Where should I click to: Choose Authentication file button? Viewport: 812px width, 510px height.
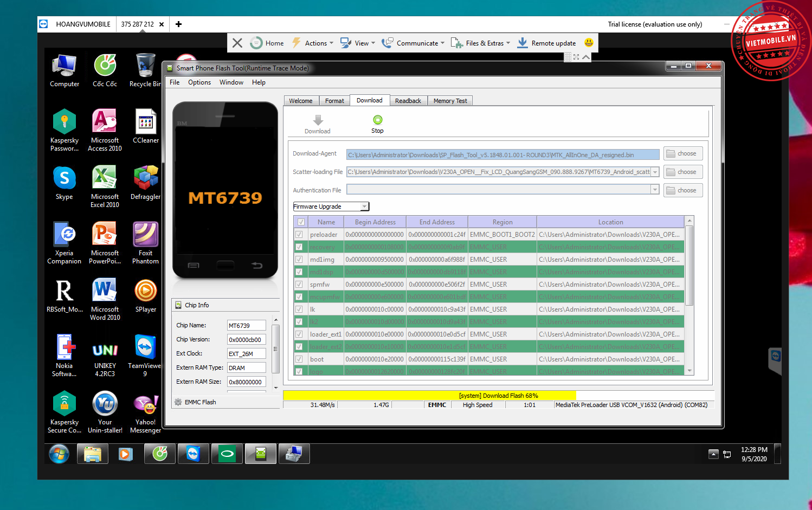click(683, 190)
